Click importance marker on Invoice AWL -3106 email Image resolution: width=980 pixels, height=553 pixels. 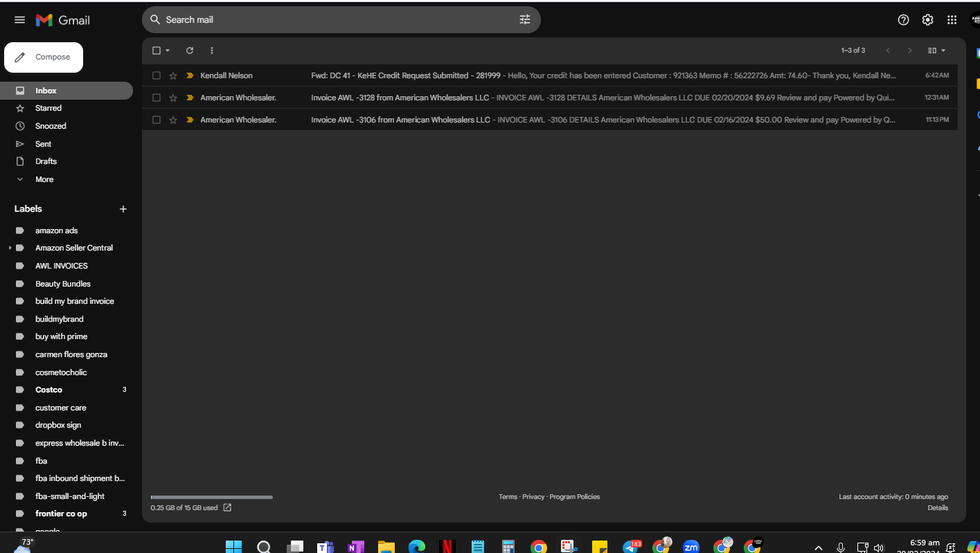[190, 120]
